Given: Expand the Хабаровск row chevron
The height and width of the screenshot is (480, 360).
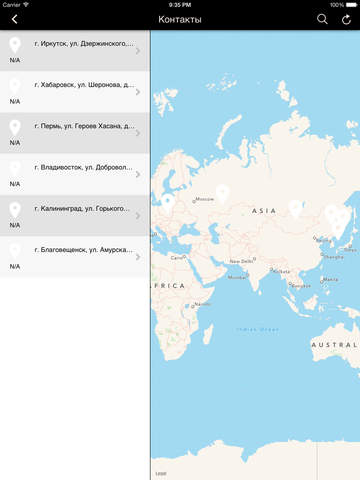Looking at the screenshot, I should [x=138, y=92].
